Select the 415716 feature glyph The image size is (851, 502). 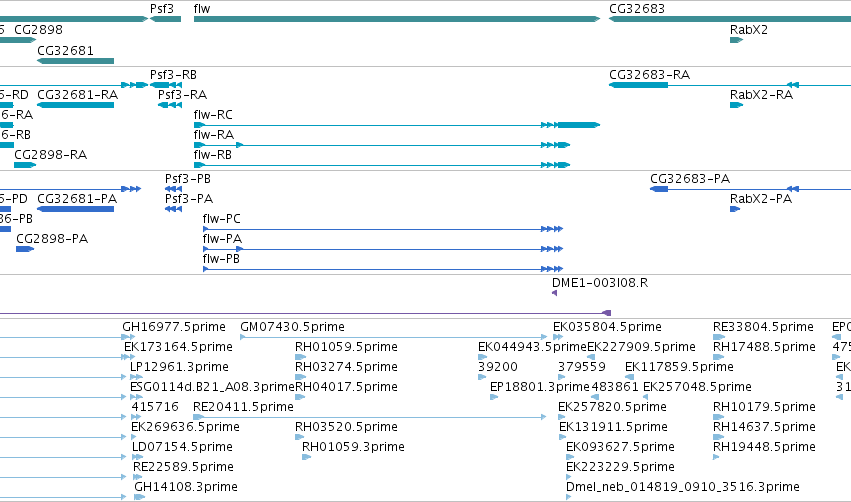(x=135, y=417)
